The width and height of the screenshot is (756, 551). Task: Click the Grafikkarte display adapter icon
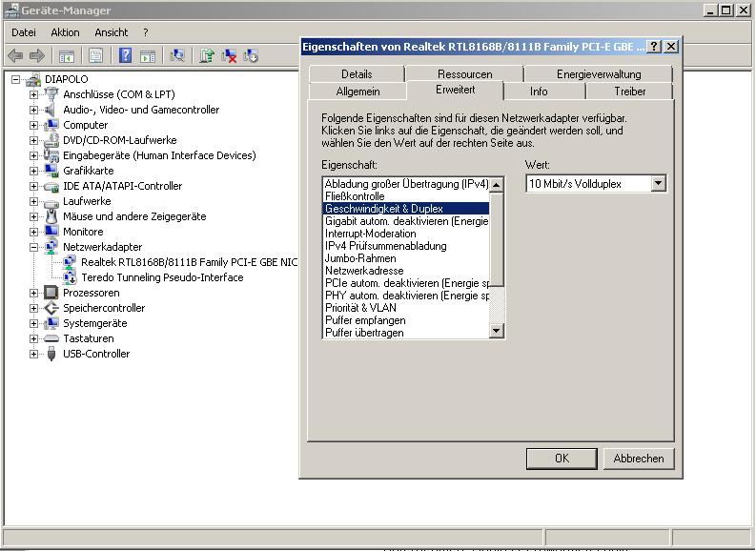[51, 171]
